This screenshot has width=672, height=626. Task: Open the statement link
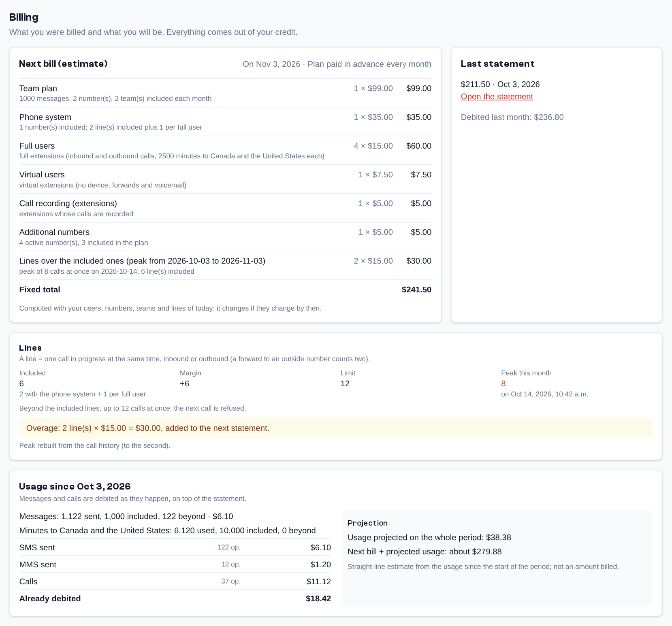coord(497,96)
